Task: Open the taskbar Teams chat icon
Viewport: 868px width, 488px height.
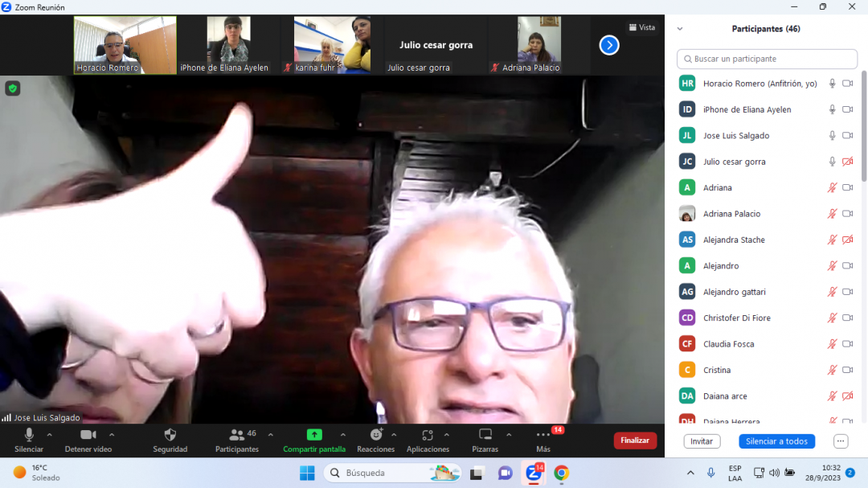Action: pos(505,473)
